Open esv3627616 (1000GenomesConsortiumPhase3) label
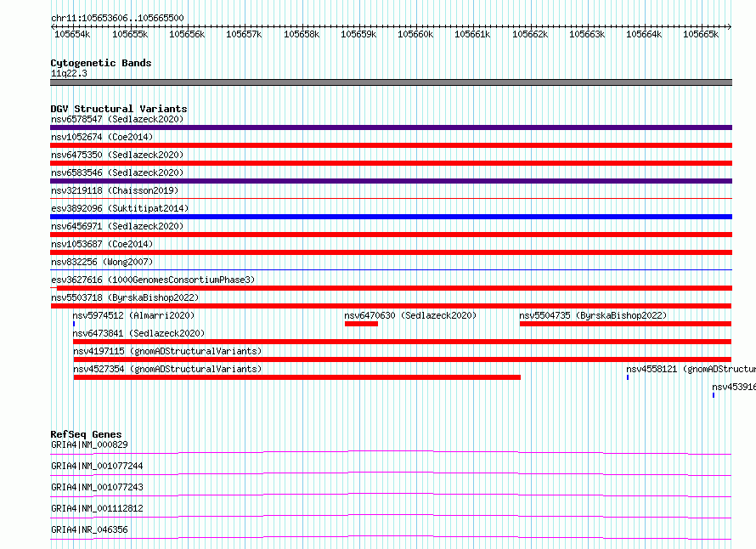Viewport: 756px width, 549px height. [x=153, y=280]
